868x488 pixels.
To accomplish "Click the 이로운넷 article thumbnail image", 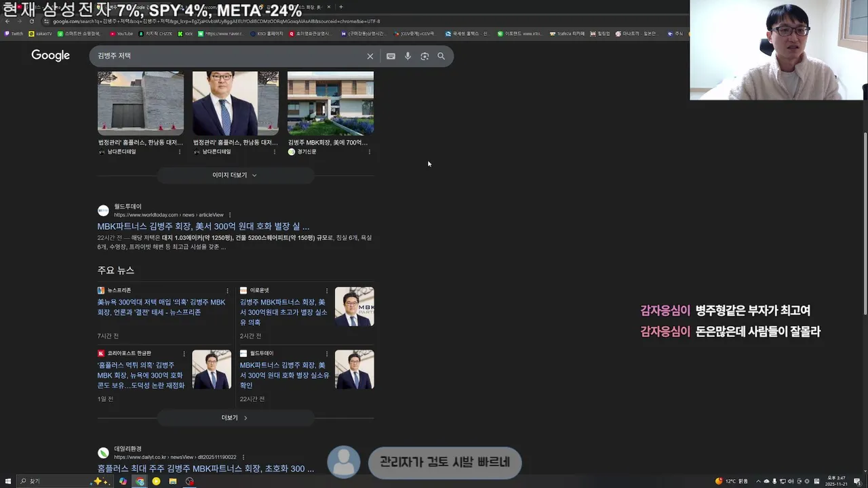I will (x=354, y=306).
